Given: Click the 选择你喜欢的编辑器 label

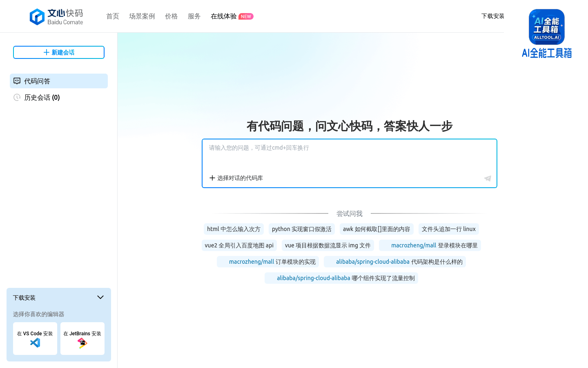Looking at the screenshot, I should [38, 314].
